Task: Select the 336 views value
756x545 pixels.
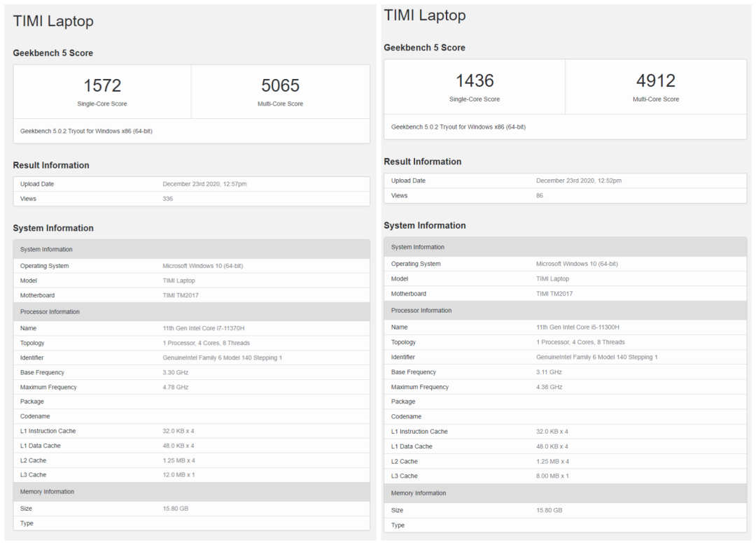Action: click(168, 199)
